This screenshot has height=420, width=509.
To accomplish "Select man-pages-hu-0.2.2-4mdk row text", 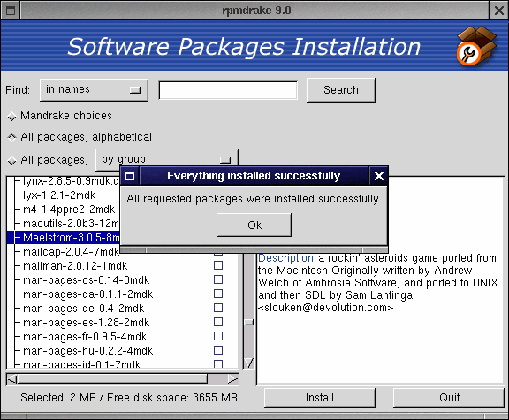I will point(87,351).
